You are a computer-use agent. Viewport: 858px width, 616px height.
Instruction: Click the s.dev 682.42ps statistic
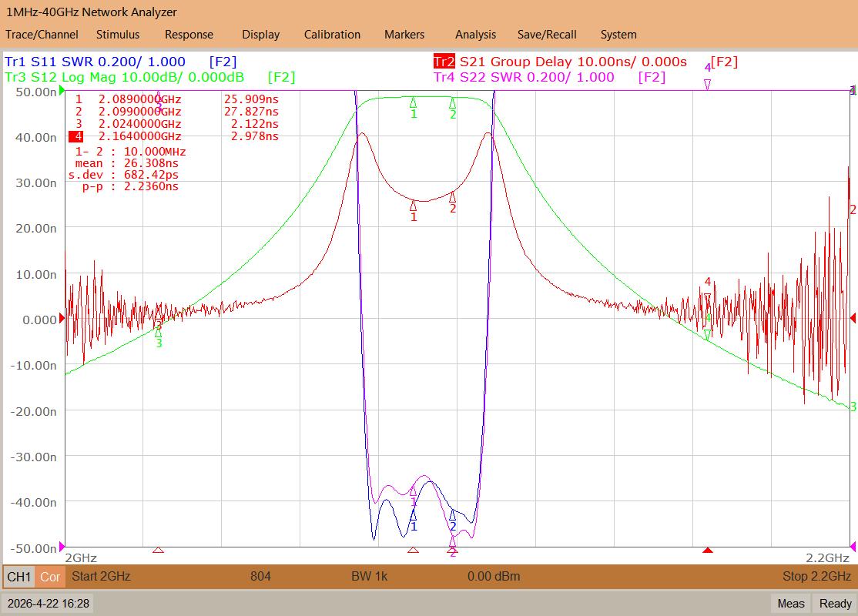point(124,175)
